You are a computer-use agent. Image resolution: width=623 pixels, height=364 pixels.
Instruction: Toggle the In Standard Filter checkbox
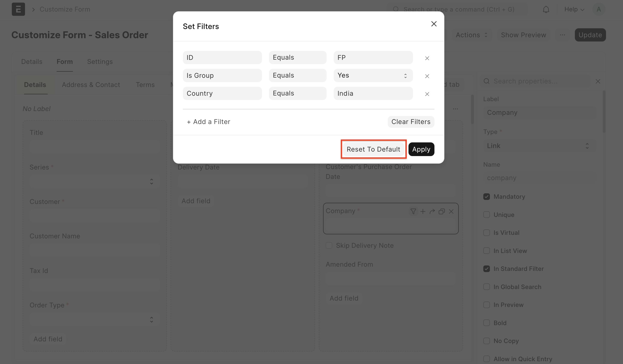click(x=487, y=269)
